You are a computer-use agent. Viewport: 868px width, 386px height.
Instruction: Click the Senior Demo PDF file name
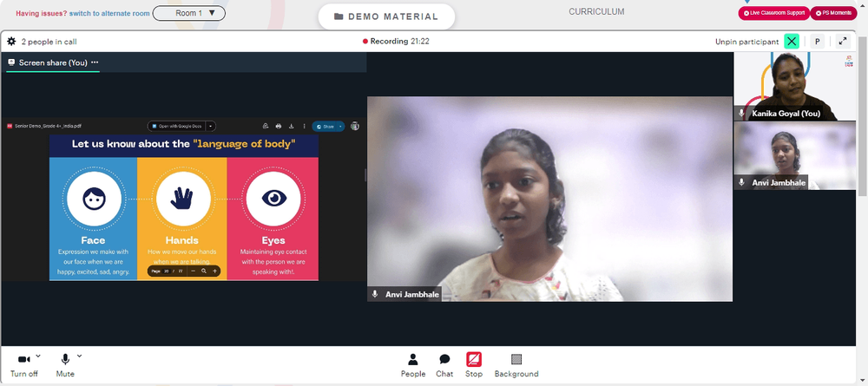(x=48, y=126)
